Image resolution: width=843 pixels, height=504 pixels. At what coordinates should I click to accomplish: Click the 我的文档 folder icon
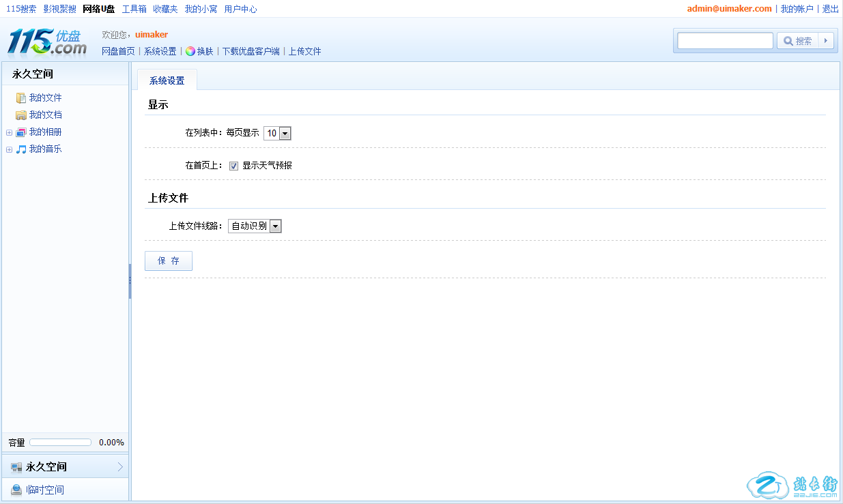[21, 115]
